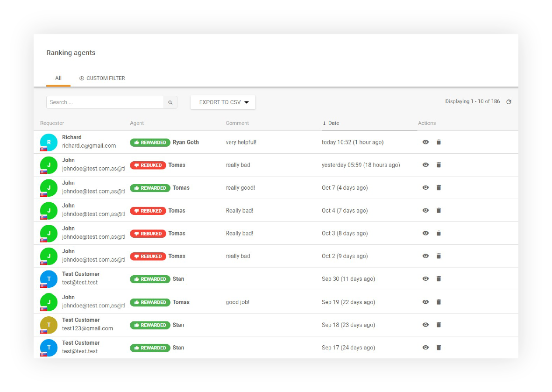
Task: Toggle the Date column sort arrow
Action: (x=324, y=123)
